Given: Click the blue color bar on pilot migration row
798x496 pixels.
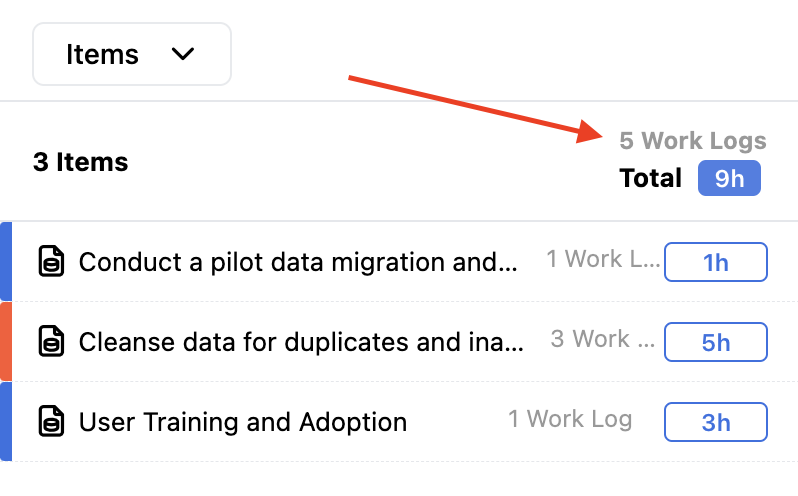Looking at the screenshot, I should click(5, 262).
